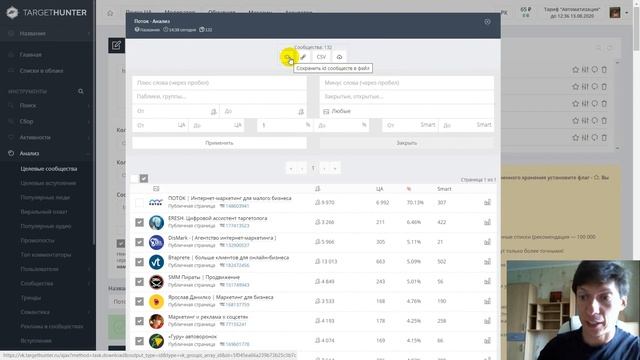This screenshot has height=360, width=640.
Task: Click the save community ids to file icon
Action: (287, 57)
